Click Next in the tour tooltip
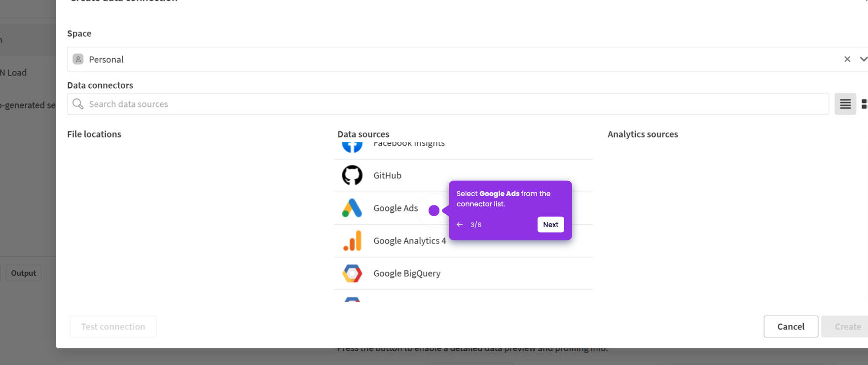 (550, 225)
